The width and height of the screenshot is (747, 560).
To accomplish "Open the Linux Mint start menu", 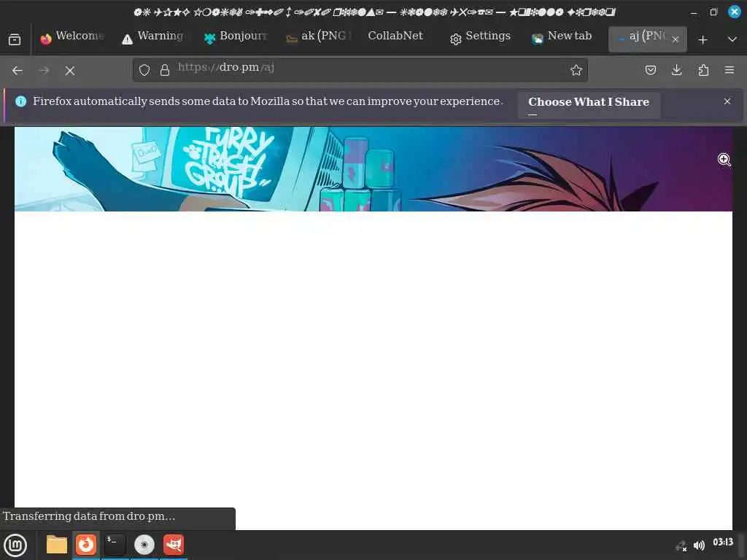I will (15, 545).
